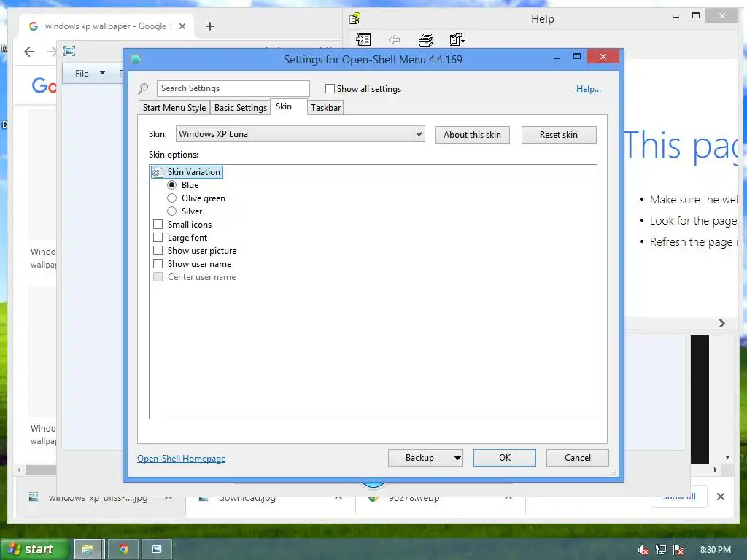Screen dimensions: 747x560
Task: Click the windows_xp_bliss jpg download icon
Action: click(34, 497)
